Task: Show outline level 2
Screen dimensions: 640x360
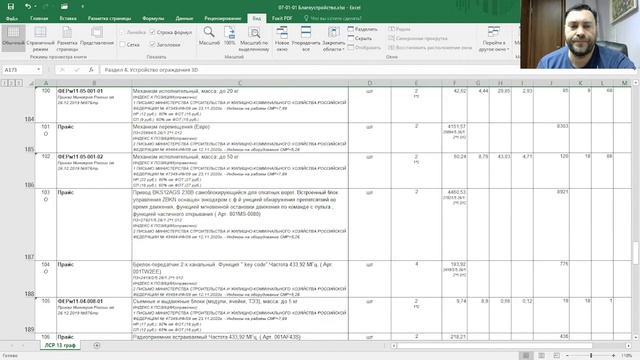Action: tap(12, 83)
